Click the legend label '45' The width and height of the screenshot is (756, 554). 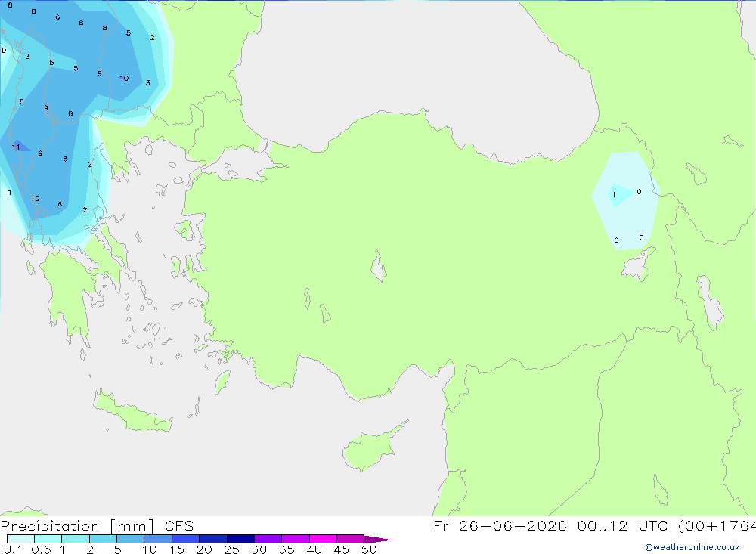342,549
